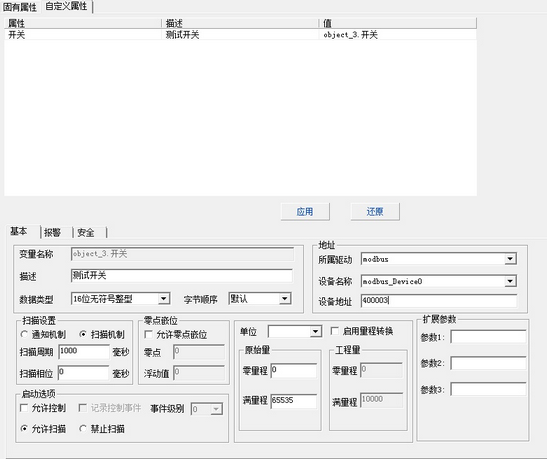Switch to the 自定义属性 tab

click(x=66, y=6)
